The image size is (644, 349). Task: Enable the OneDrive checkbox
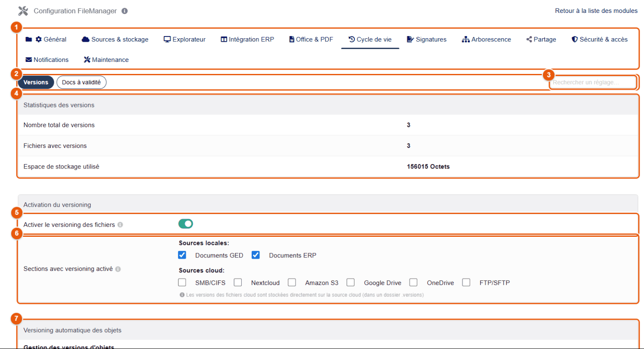(413, 282)
